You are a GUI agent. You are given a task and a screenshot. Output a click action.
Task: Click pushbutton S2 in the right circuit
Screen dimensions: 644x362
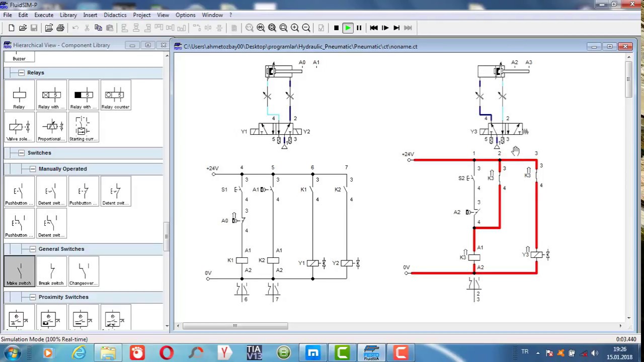click(x=472, y=178)
